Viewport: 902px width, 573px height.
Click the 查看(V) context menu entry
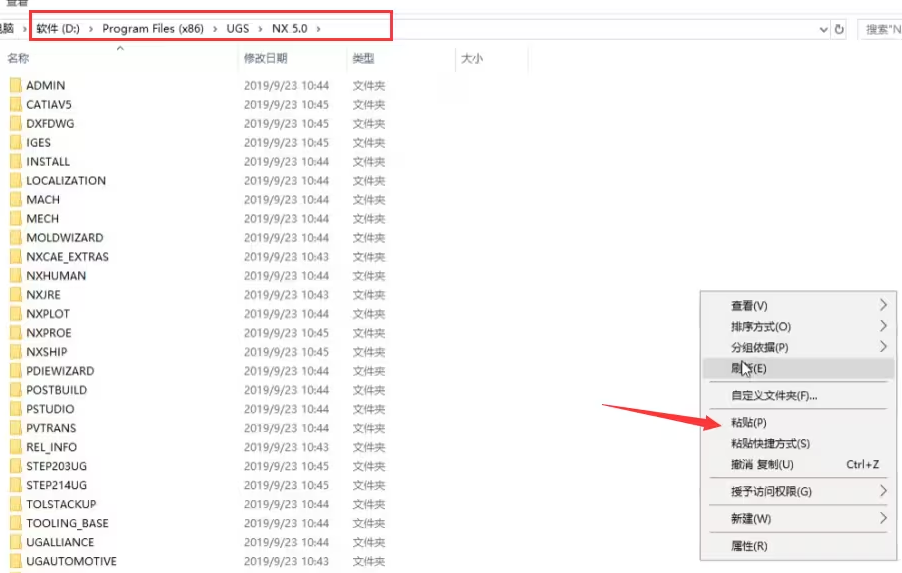(798, 305)
